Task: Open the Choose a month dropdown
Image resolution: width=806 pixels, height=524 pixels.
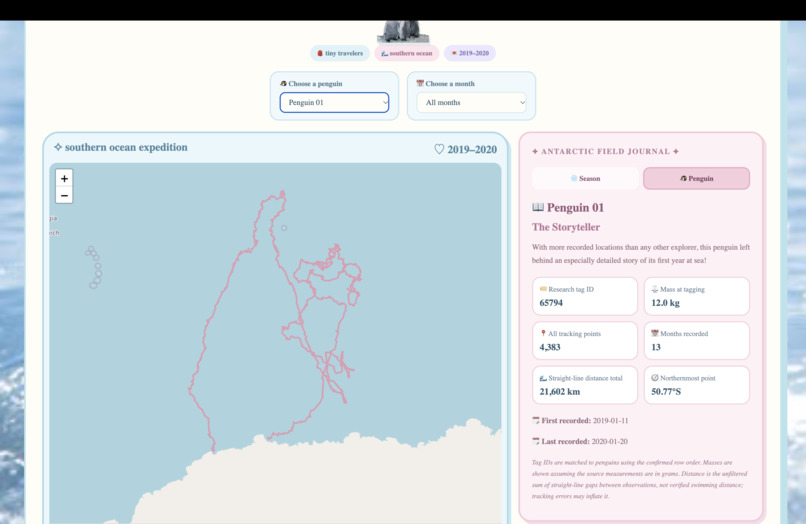Action: (x=471, y=102)
